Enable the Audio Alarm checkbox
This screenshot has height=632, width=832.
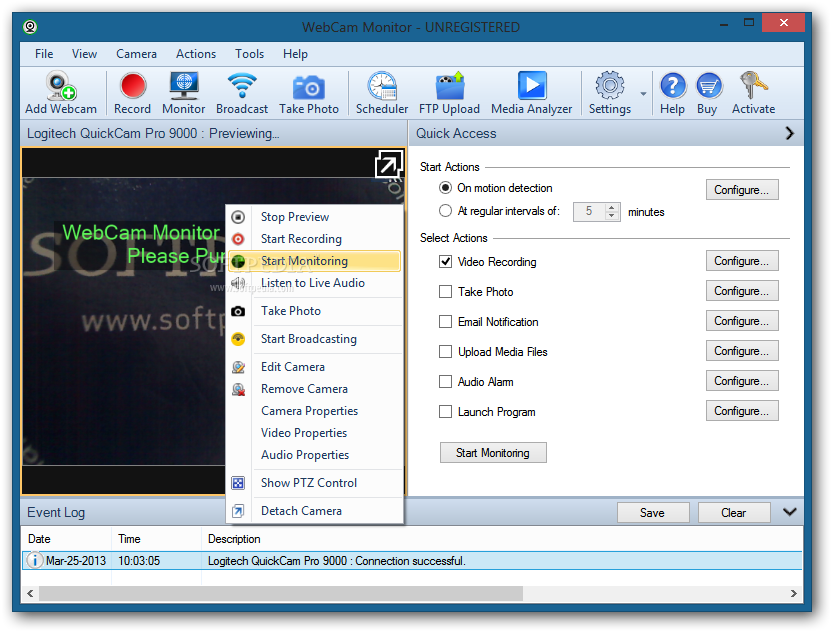point(446,382)
